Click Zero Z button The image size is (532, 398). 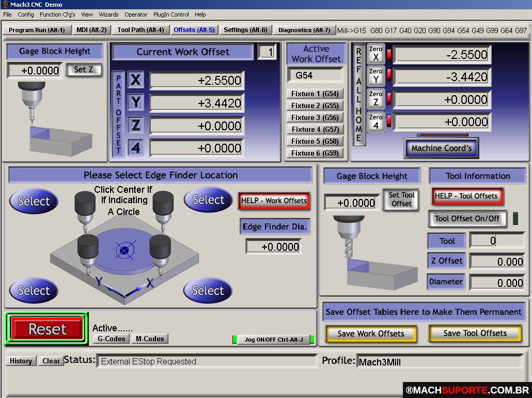375,99
